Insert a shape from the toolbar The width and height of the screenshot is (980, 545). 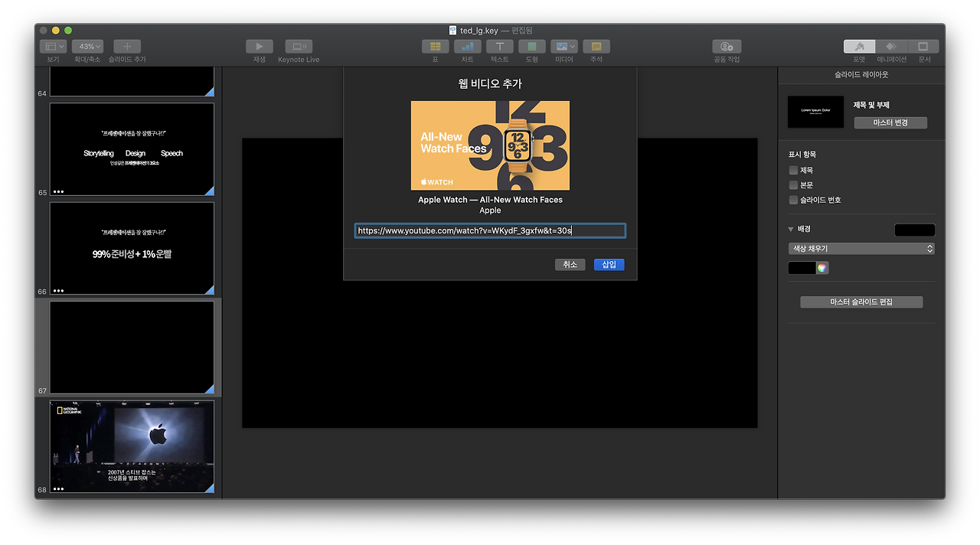click(x=532, y=47)
